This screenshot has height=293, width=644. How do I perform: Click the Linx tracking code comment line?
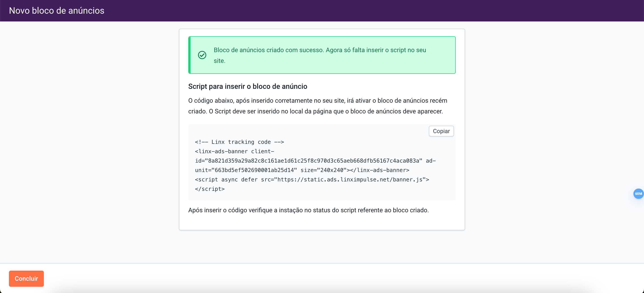[x=239, y=142]
